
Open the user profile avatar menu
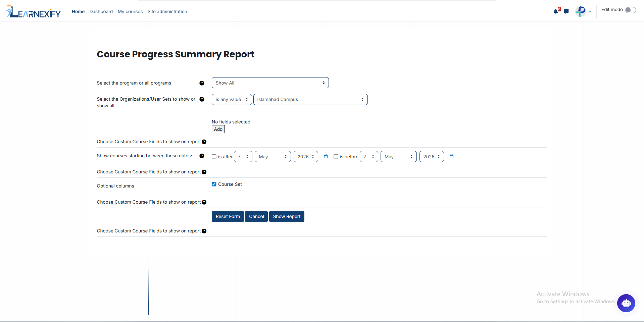click(x=580, y=11)
